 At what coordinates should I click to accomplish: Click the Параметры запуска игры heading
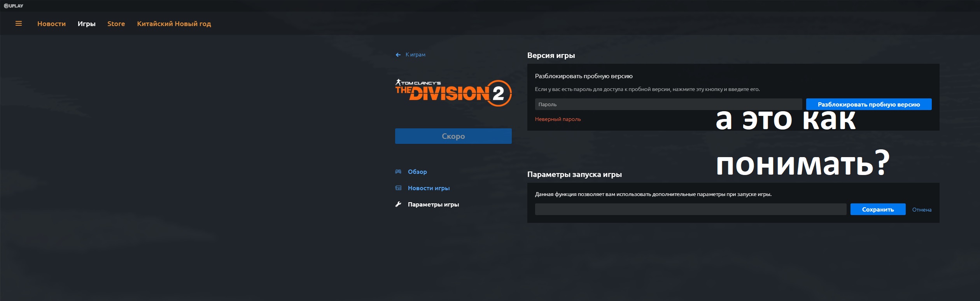(x=574, y=174)
